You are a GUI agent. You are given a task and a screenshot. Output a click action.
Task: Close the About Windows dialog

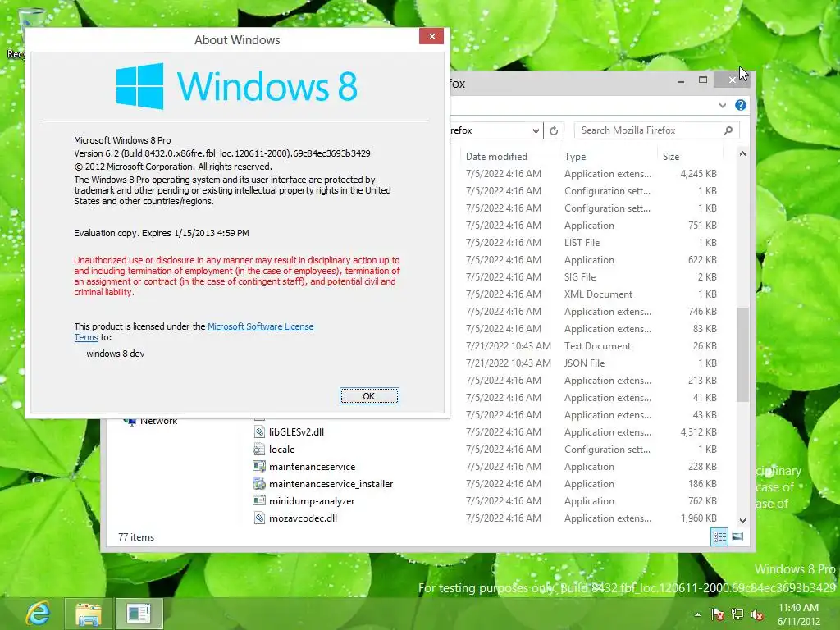point(431,36)
